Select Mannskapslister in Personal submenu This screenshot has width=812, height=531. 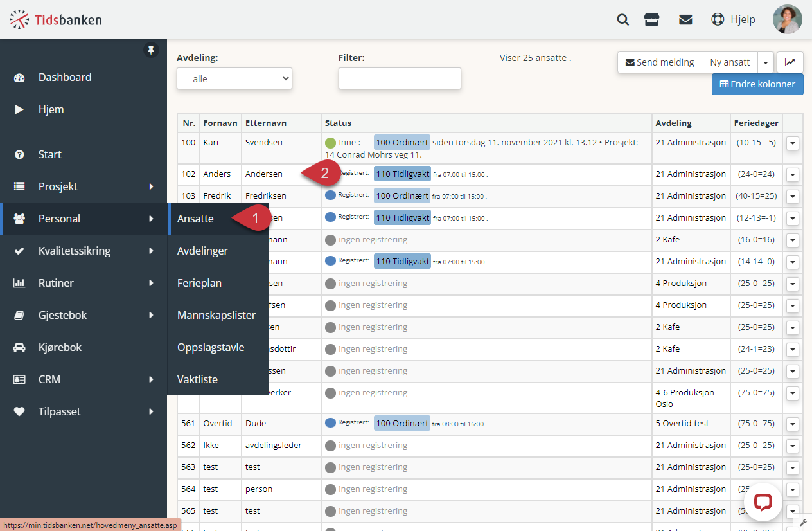pyautogui.click(x=216, y=315)
